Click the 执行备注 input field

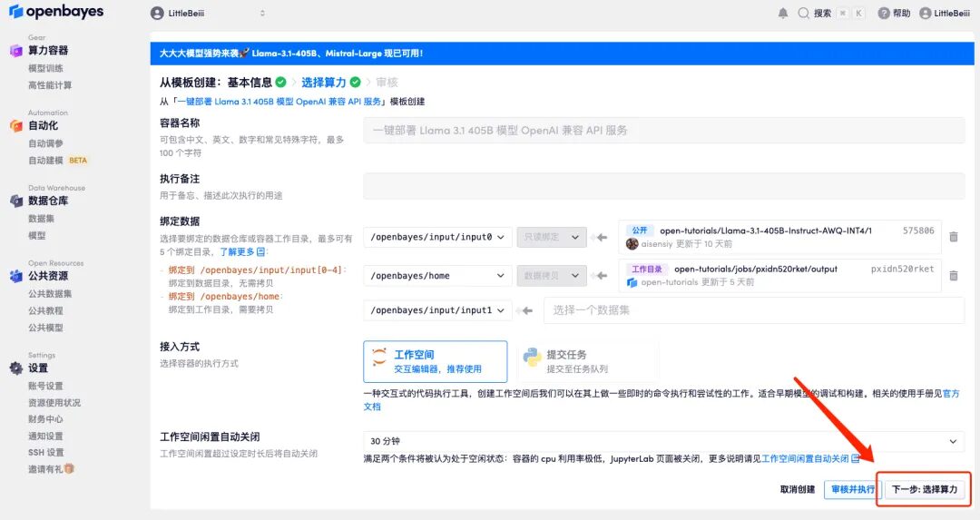click(x=663, y=185)
